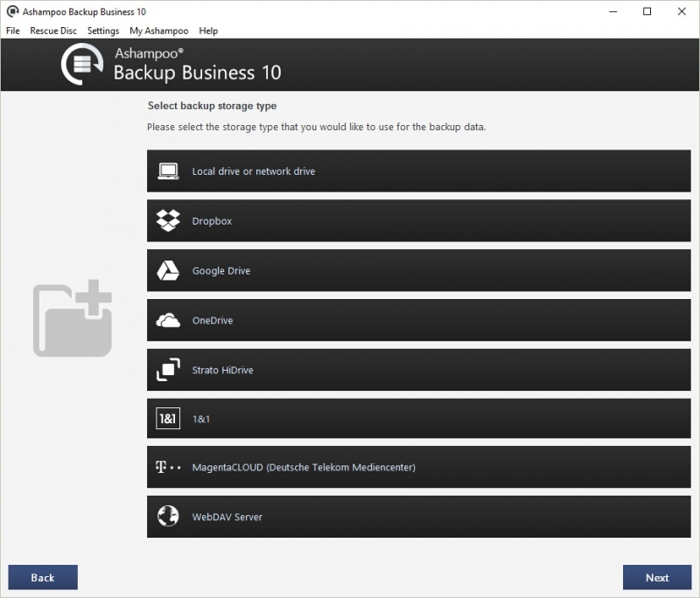
Task: Choose Dropbox as backup storage
Action: click(419, 220)
